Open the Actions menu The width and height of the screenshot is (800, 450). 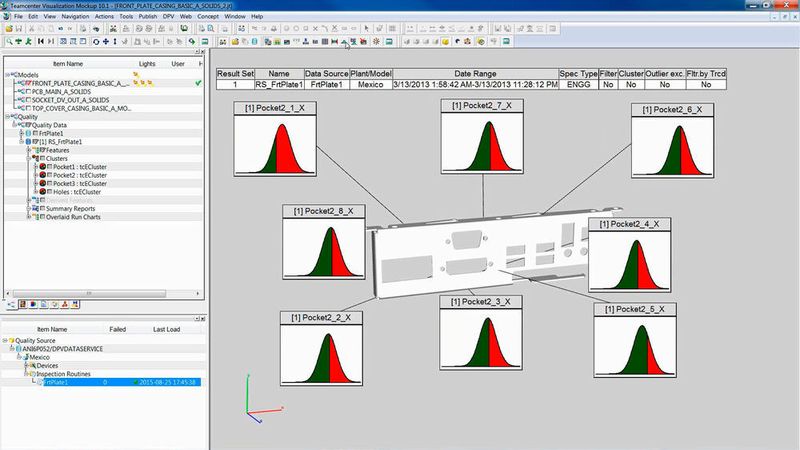tap(104, 16)
